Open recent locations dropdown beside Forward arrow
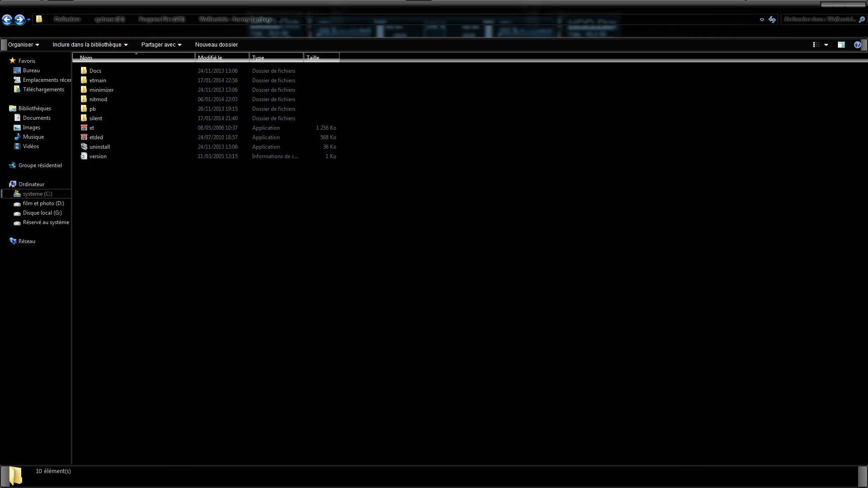868x488 pixels. (x=28, y=20)
